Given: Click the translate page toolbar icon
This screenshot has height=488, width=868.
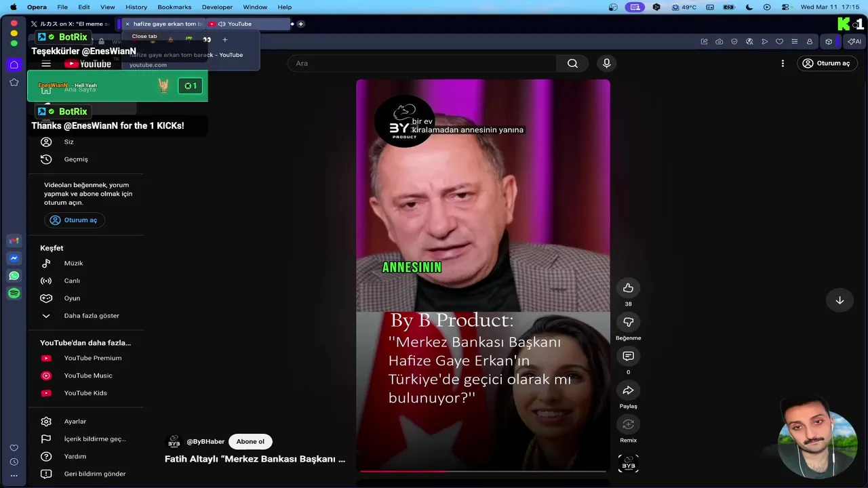Looking at the screenshot, I should 749,41.
